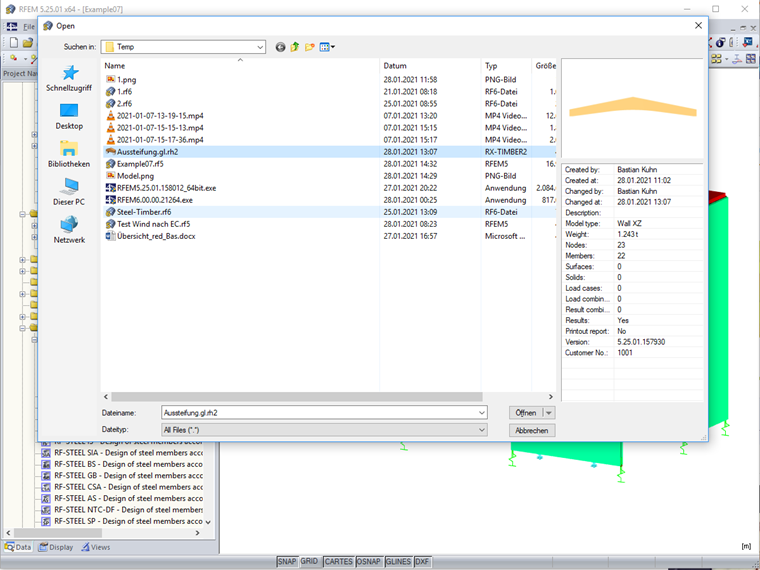Open the Dateityp All Files dropdown
This screenshot has height=570, width=760.
click(324, 430)
